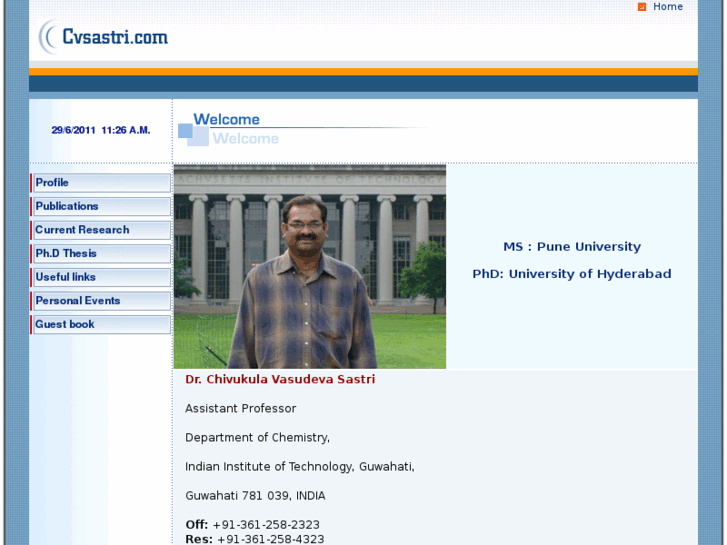Open the Profile menu item
Viewport: 727px width, 545px height.
pos(101,183)
